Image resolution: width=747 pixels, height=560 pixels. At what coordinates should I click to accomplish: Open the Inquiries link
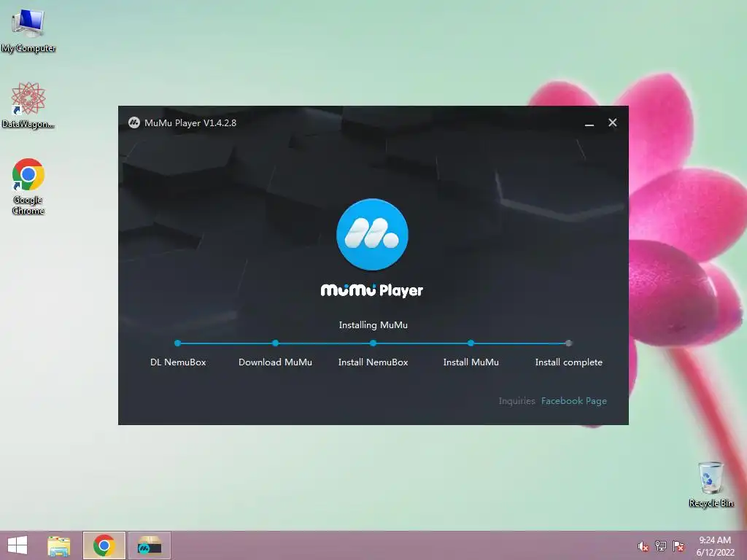click(517, 401)
